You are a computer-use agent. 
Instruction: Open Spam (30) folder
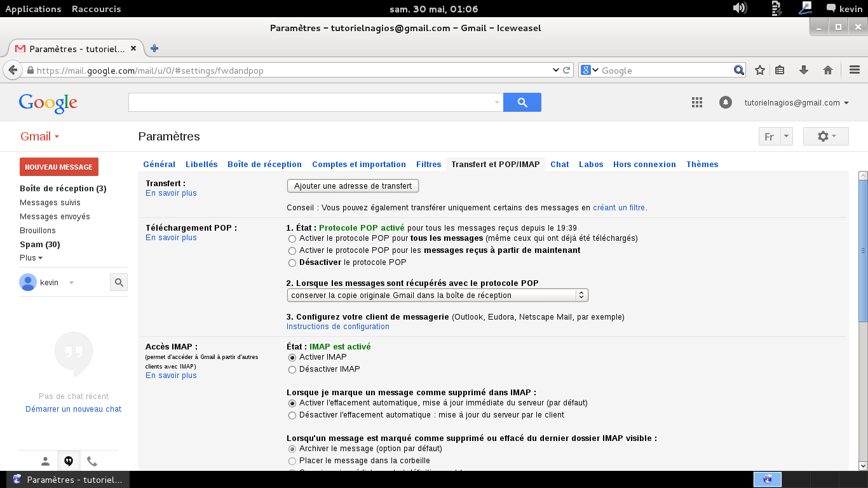[40, 245]
